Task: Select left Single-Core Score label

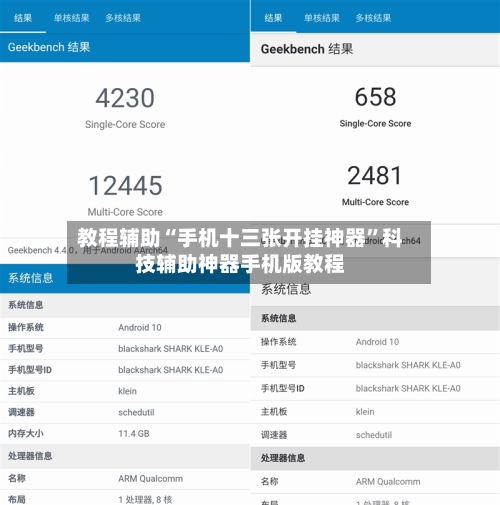Action: (125, 124)
